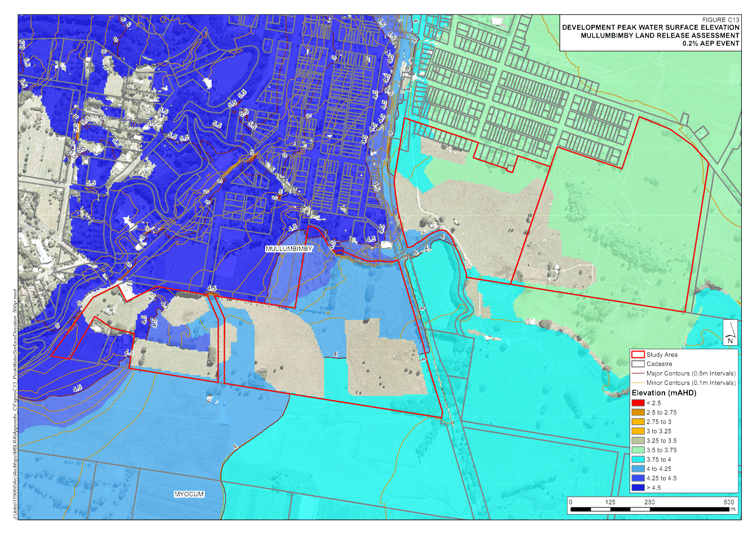The height and width of the screenshot is (534, 756).
Task: Click 'DEVELOPMENT PEAK WATER SURFACE ELEVATION' title line
Action: click(x=650, y=27)
